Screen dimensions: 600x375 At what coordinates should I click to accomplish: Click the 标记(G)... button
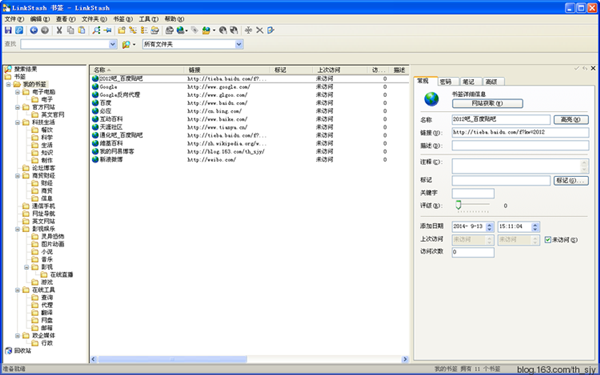coord(571,181)
